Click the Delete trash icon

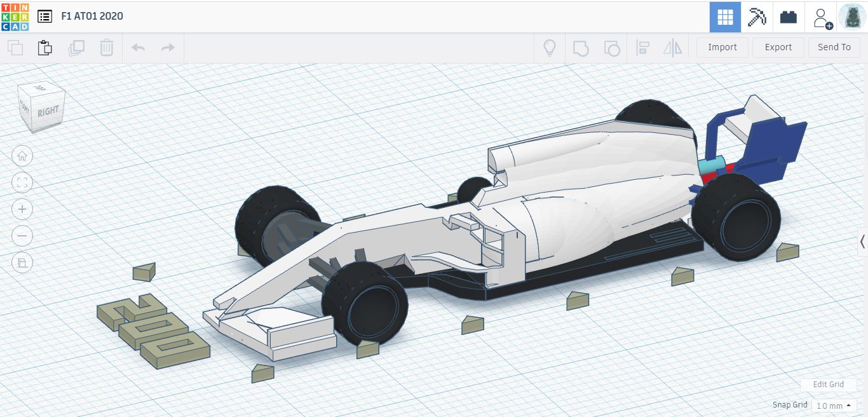click(107, 48)
